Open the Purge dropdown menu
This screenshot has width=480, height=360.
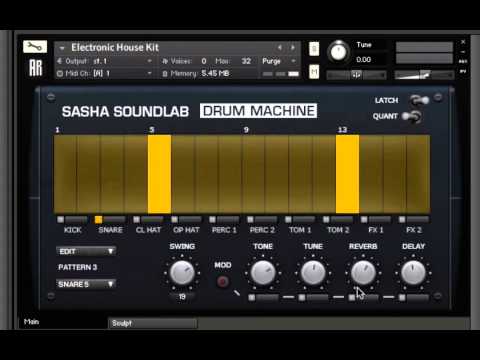279,61
